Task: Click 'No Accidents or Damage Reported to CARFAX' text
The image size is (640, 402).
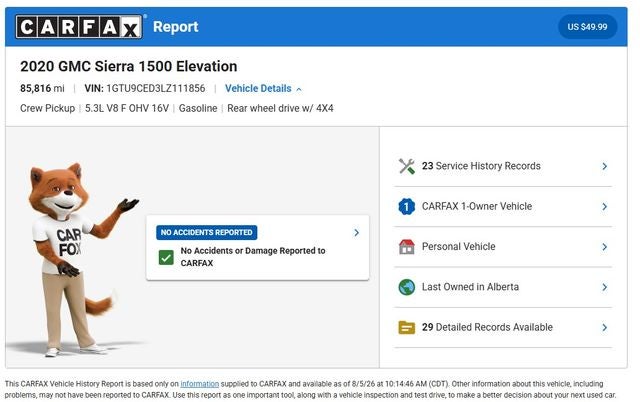Action: [253, 257]
